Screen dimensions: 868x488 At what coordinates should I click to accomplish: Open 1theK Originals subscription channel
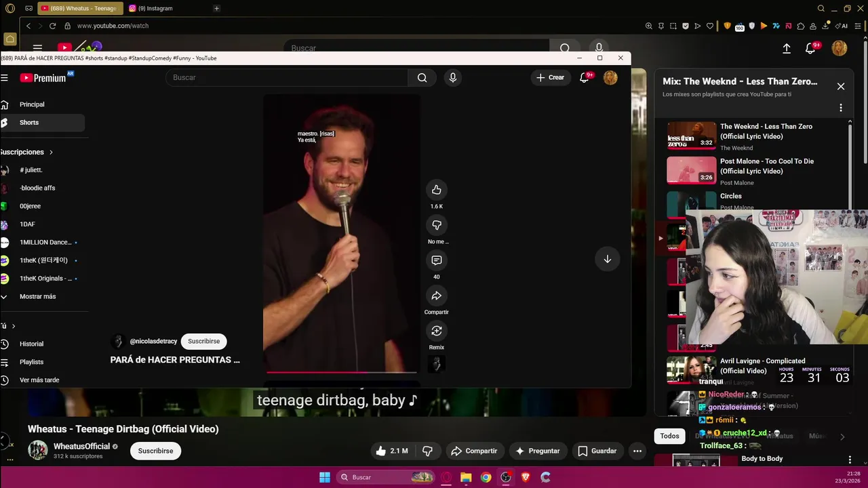(x=45, y=279)
